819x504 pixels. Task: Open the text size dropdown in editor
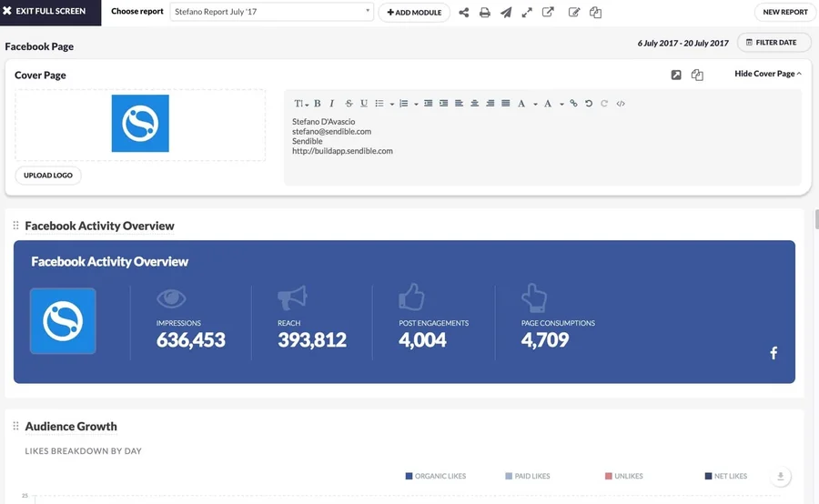[x=301, y=104]
